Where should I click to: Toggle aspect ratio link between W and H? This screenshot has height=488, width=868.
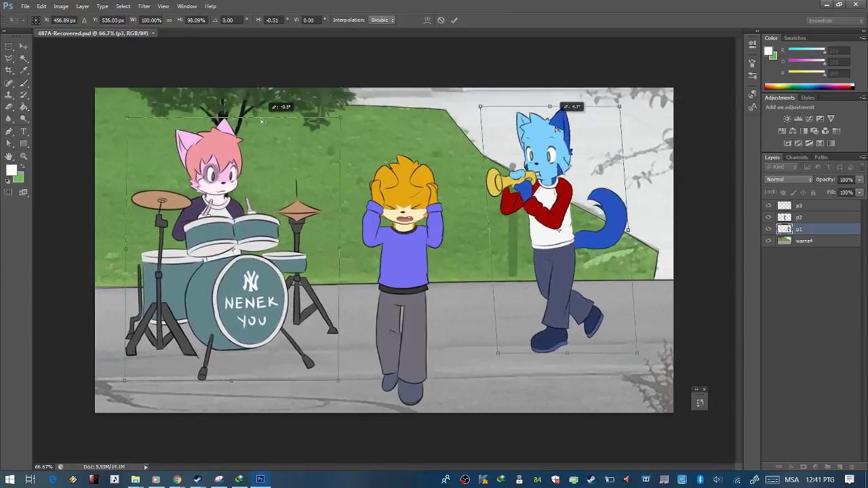click(169, 20)
